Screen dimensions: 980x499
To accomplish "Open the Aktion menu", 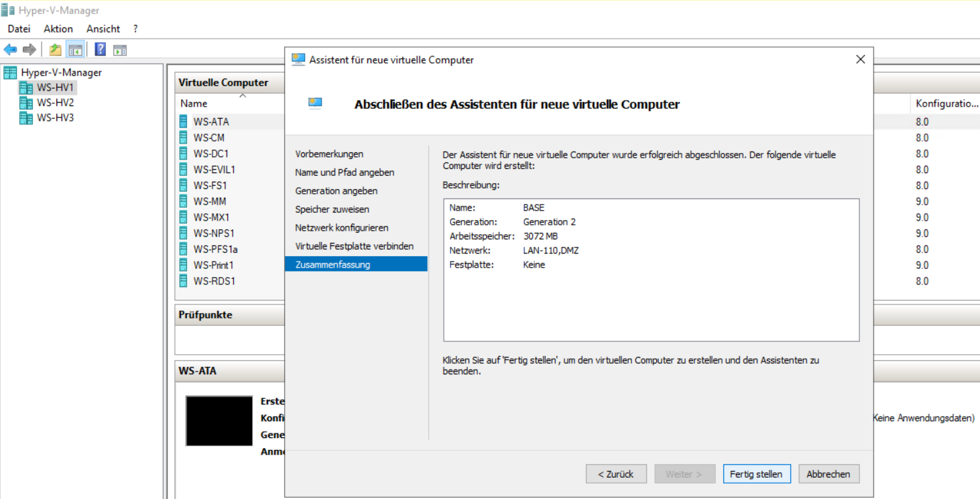I will coord(58,29).
